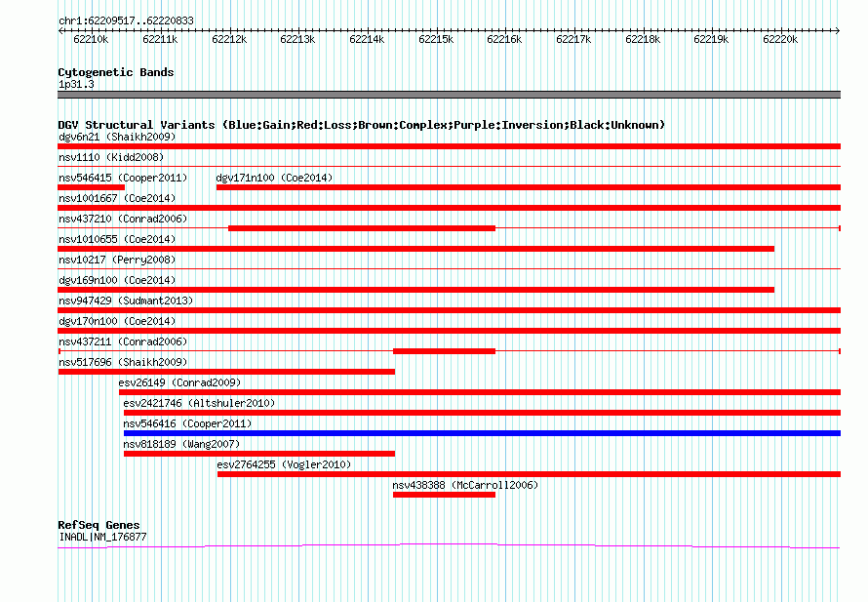
Task: Click the thick red segment of nsv437210
Action: (x=362, y=228)
